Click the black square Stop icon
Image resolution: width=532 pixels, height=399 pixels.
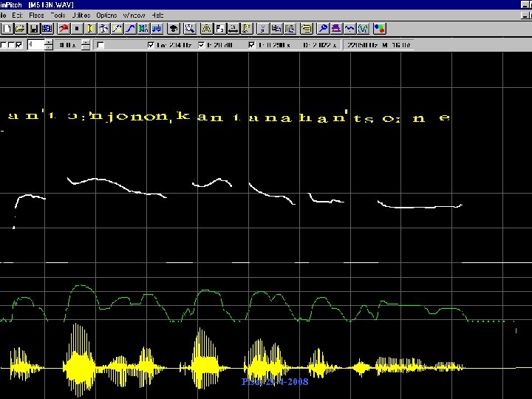77,29
